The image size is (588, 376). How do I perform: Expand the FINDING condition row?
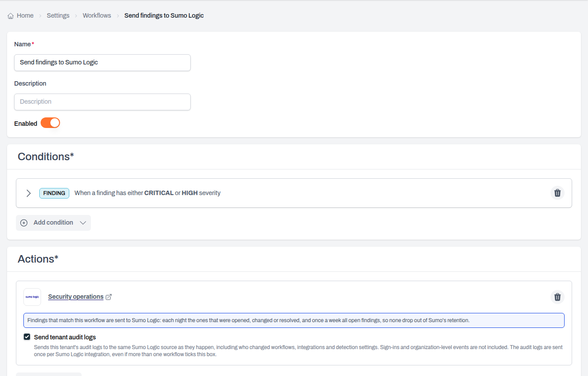(x=29, y=193)
